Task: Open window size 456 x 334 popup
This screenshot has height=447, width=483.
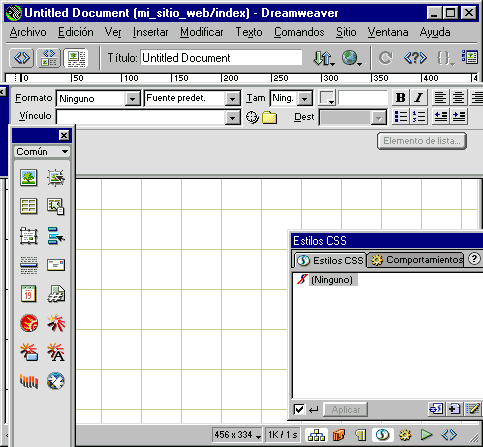Action: [x=237, y=435]
